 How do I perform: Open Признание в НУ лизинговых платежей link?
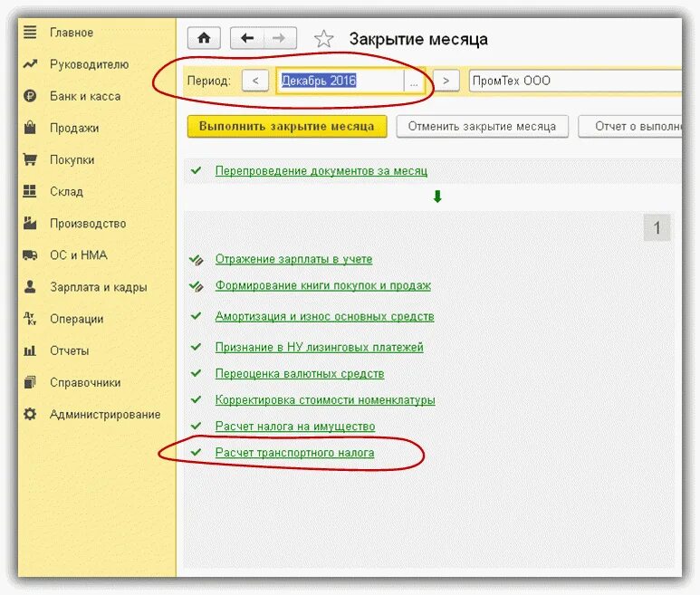point(319,347)
